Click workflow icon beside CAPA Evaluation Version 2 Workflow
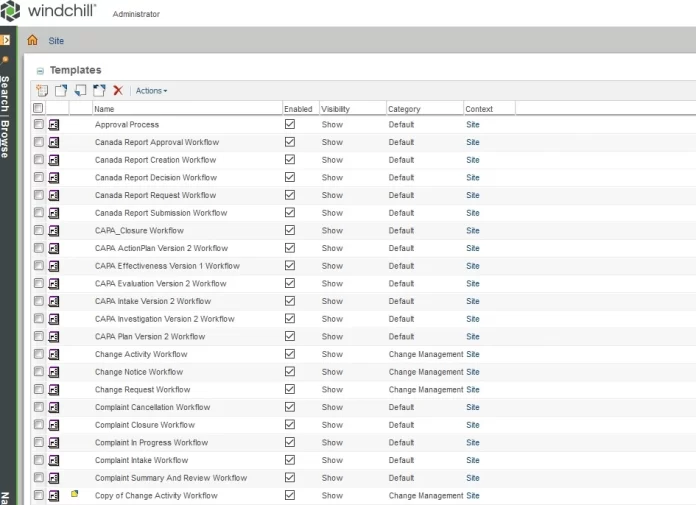 54,284
